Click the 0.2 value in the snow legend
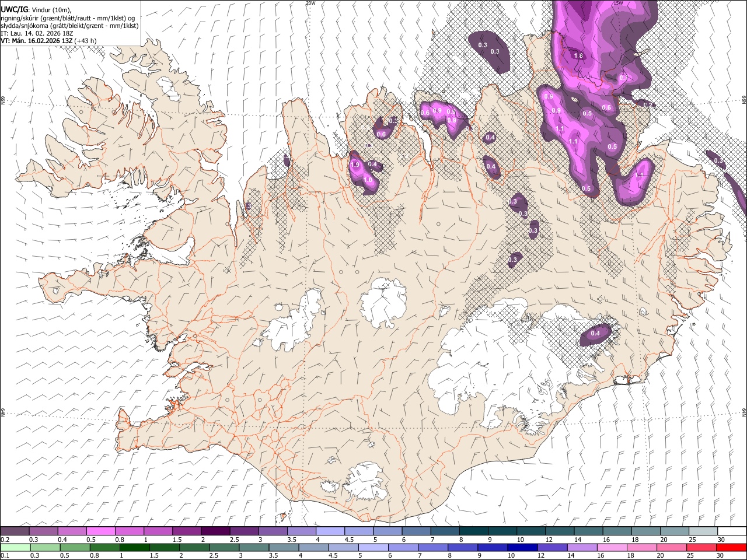Image resolution: width=747 pixels, height=560 pixels. (5, 540)
